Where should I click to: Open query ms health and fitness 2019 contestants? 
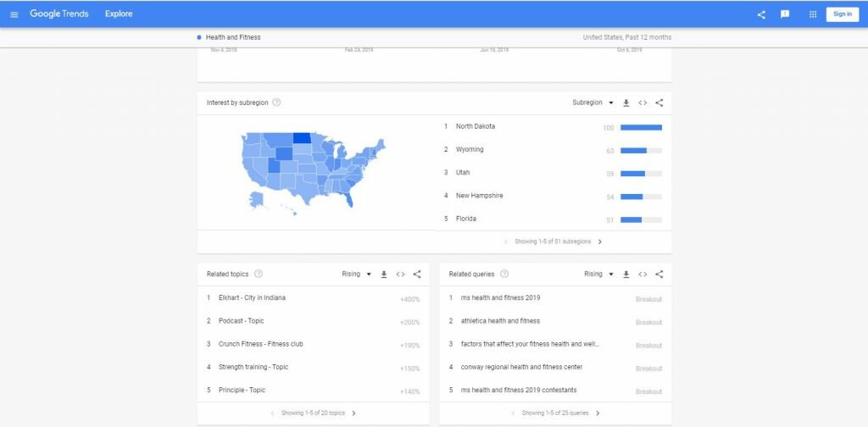point(519,391)
